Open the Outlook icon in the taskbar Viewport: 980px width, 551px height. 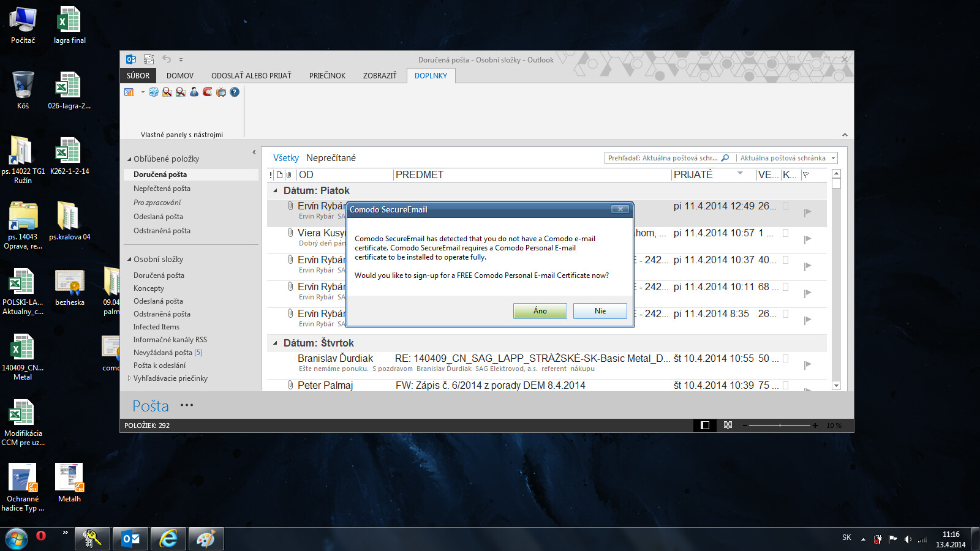130,539
